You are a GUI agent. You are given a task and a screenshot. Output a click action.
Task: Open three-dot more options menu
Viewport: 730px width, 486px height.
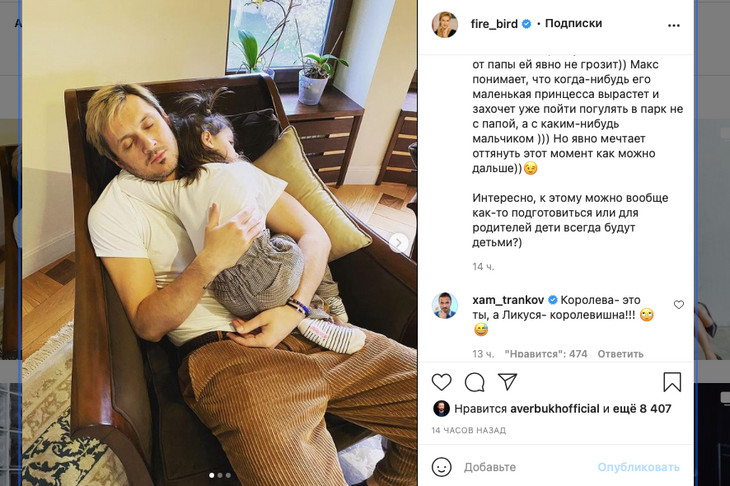(674, 25)
